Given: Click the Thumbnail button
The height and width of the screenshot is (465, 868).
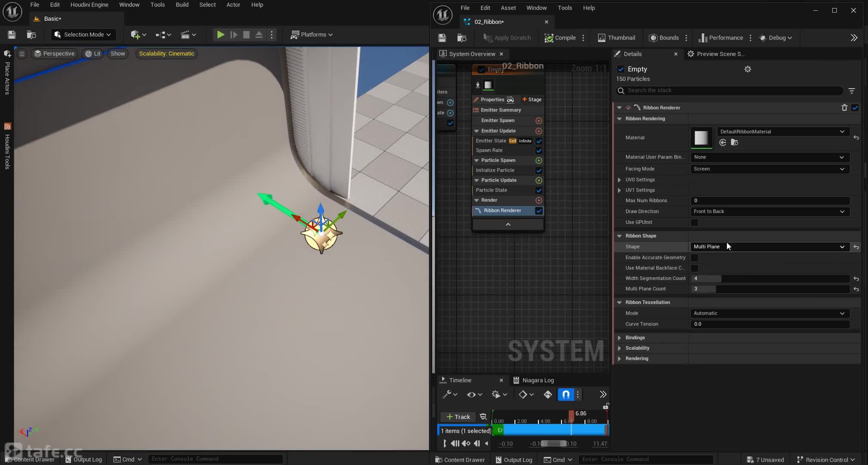Looking at the screenshot, I should [x=616, y=38].
